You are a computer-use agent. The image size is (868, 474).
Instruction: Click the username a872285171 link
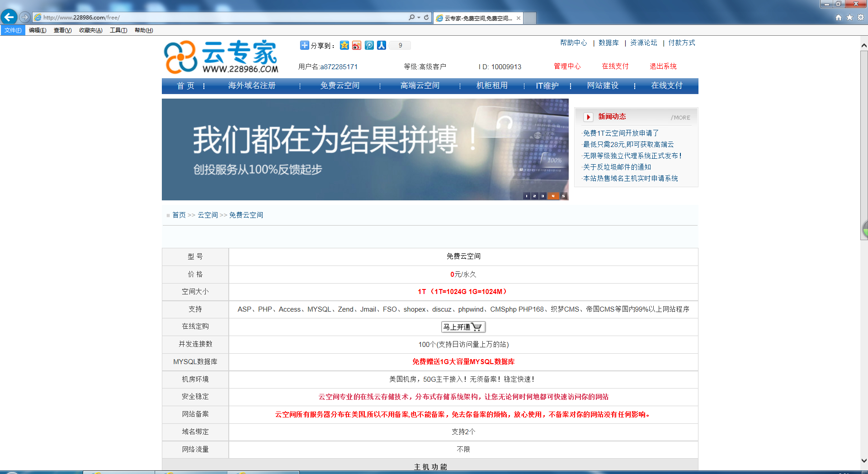[x=339, y=67]
